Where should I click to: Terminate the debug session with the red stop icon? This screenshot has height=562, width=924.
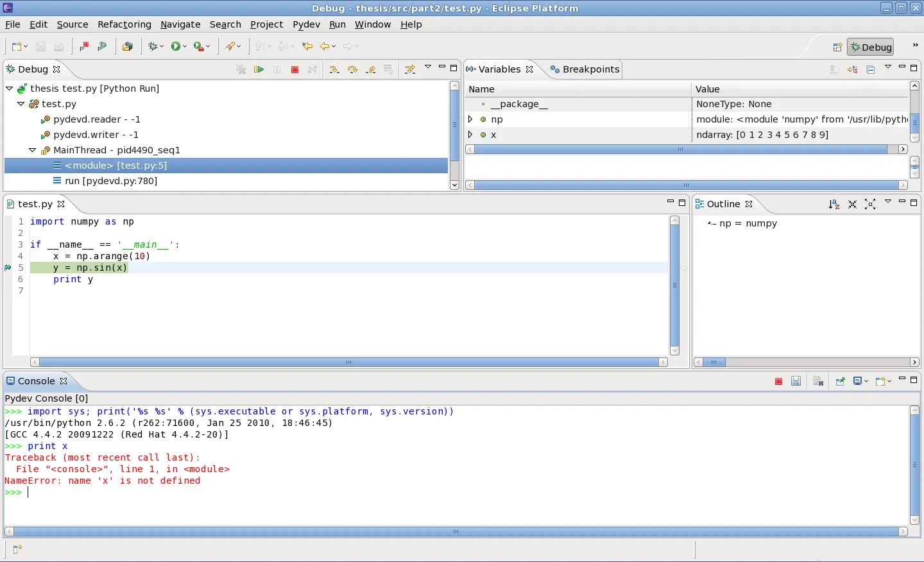295,69
